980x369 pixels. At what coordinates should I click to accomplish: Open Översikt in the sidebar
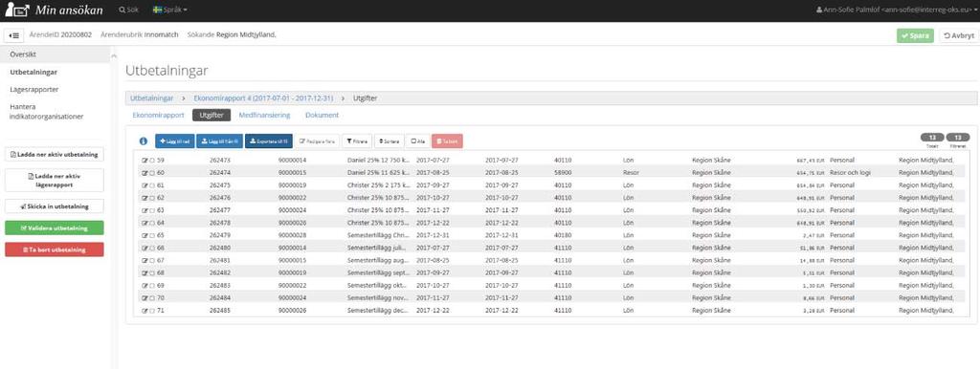23,54
